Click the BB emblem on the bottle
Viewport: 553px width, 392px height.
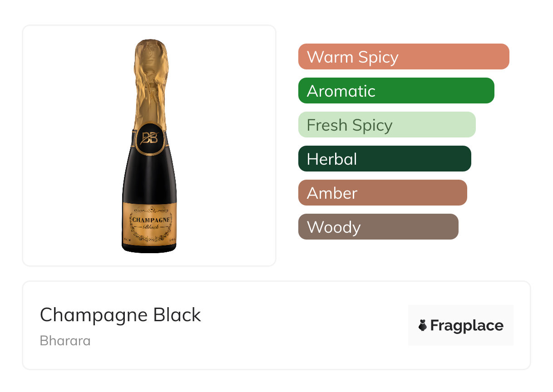click(149, 138)
